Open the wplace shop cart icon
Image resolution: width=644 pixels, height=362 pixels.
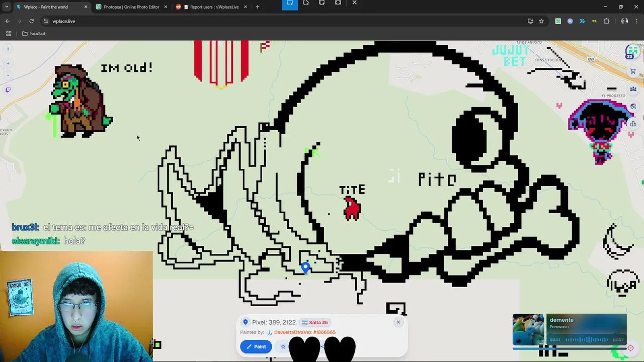[x=633, y=71]
